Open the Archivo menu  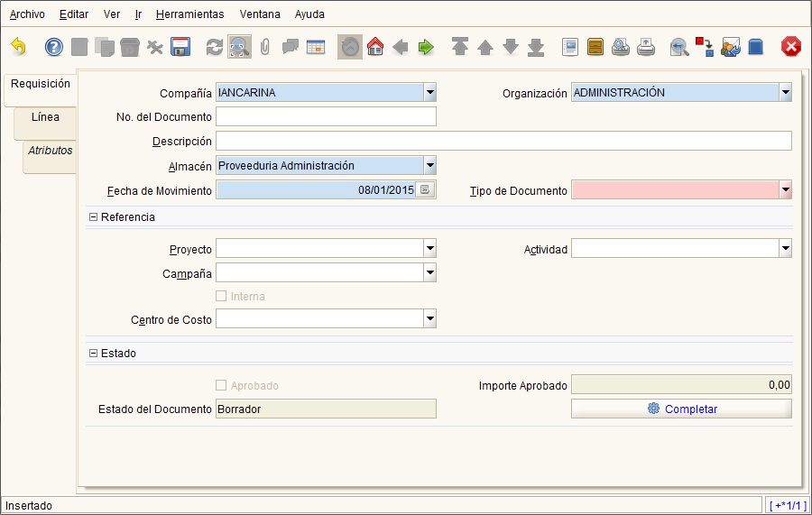(x=27, y=14)
